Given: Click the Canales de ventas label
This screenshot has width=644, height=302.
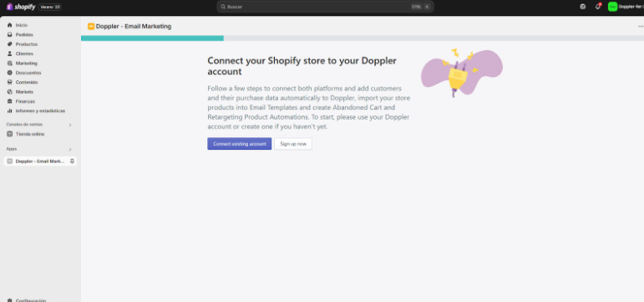Looking at the screenshot, I should (24, 125).
